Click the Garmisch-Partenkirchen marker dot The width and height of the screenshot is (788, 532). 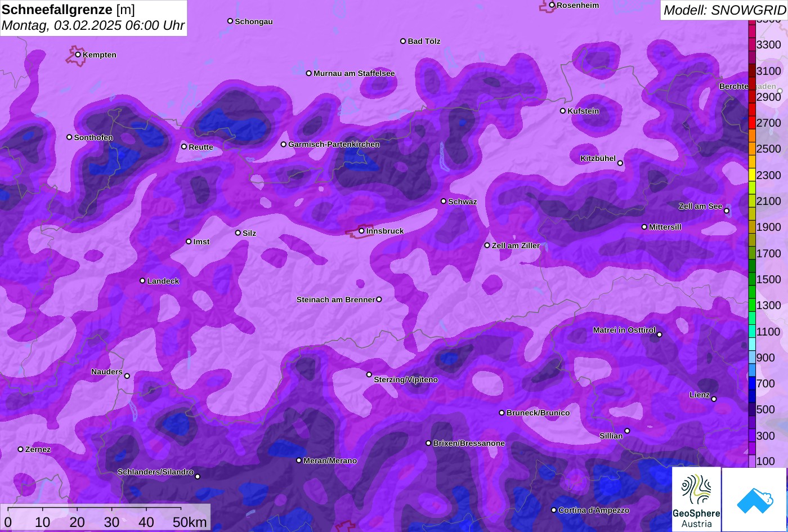tap(284, 145)
